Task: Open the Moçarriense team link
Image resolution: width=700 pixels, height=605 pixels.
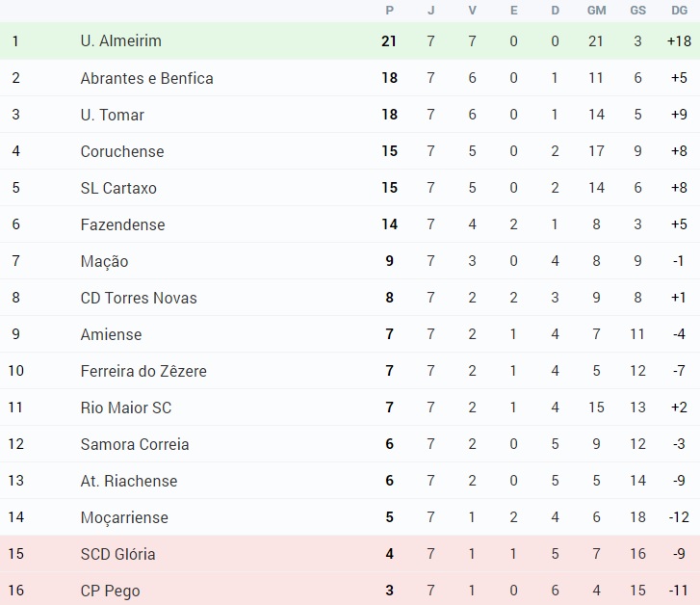Action: coord(124,518)
